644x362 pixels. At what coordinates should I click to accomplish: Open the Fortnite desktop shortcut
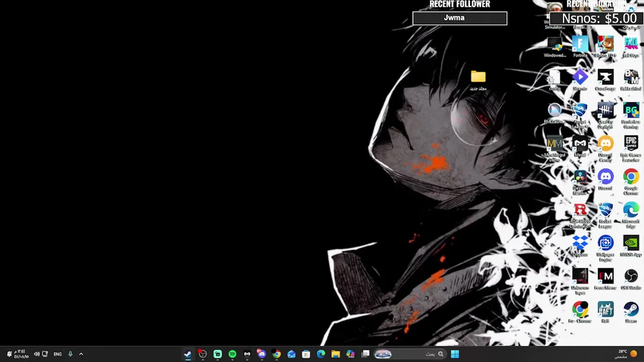[x=580, y=47]
